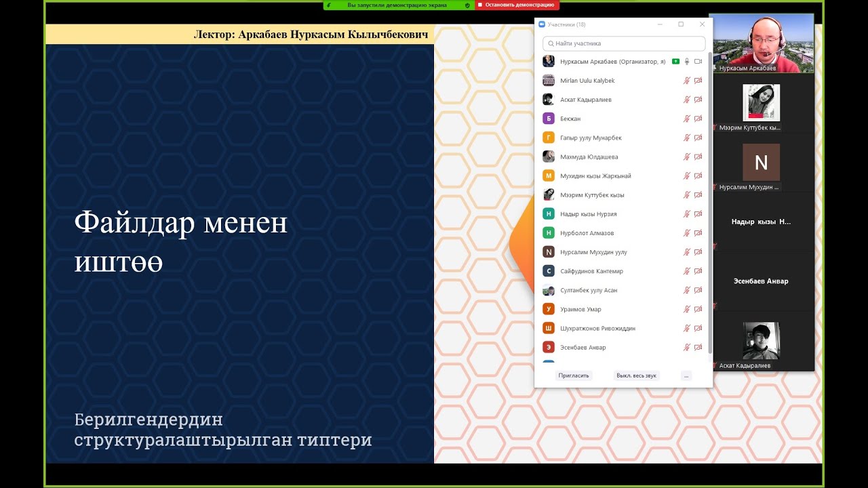
Task: Click Эсенбаев Анвар video tile
Action: pyautogui.click(x=762, y=281)
